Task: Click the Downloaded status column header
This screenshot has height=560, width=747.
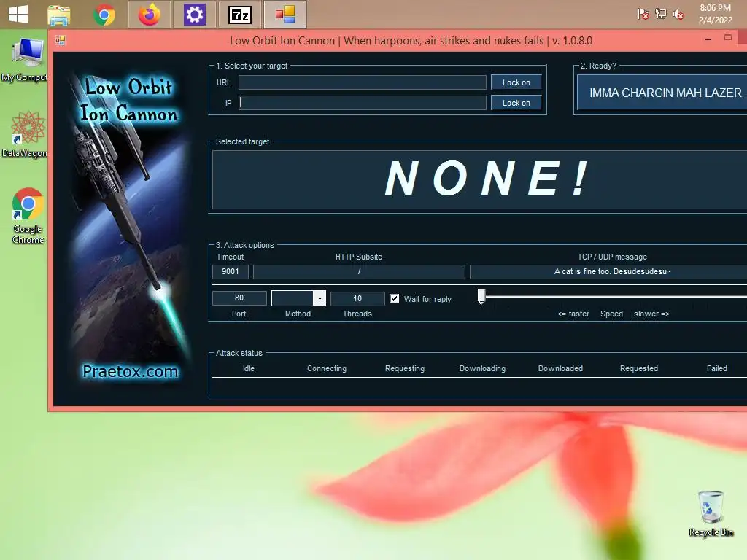Action: click(561, 368)
